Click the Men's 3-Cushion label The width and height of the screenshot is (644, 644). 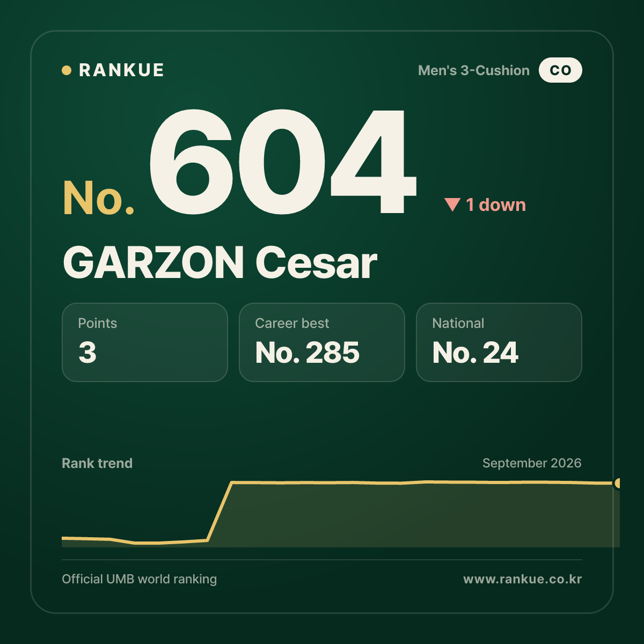[x=474, y=70]
